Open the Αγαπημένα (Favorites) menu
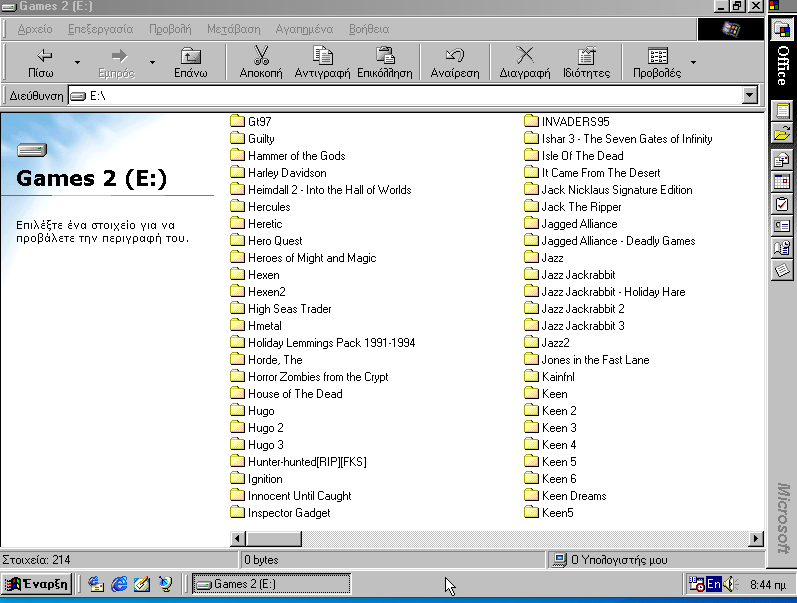This screenshot has width=797, height=603. click(x=305, y=29)
